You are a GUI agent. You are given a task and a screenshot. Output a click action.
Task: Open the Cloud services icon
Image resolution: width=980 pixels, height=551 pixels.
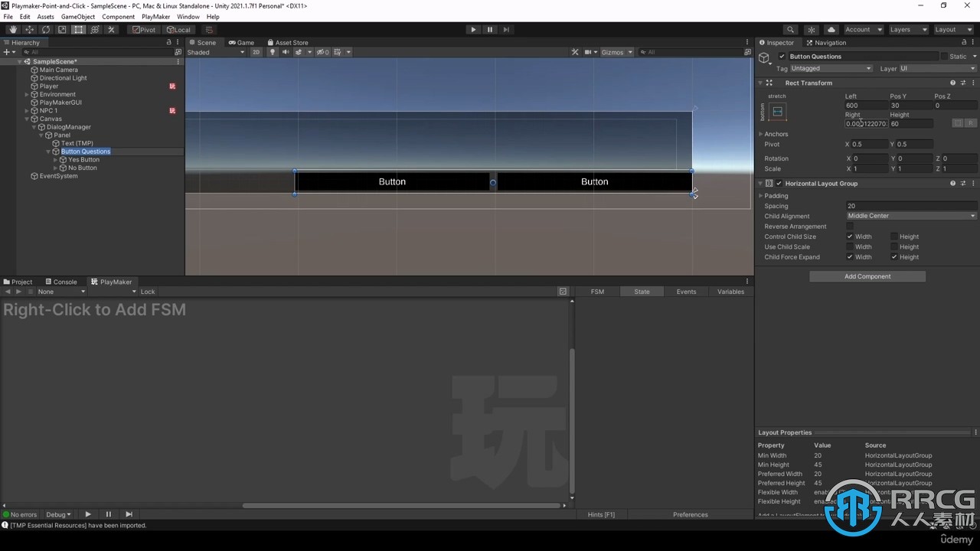point(831,30)
